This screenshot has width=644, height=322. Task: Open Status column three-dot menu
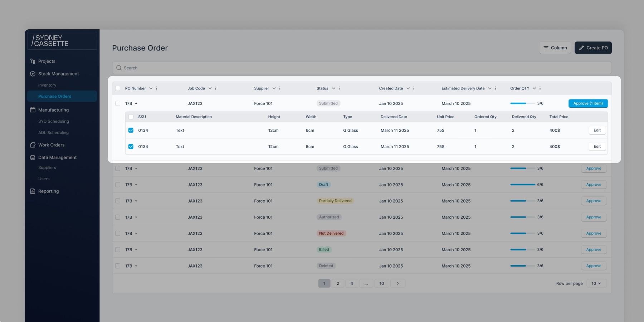pyautogui.click(x=339, y=88)
